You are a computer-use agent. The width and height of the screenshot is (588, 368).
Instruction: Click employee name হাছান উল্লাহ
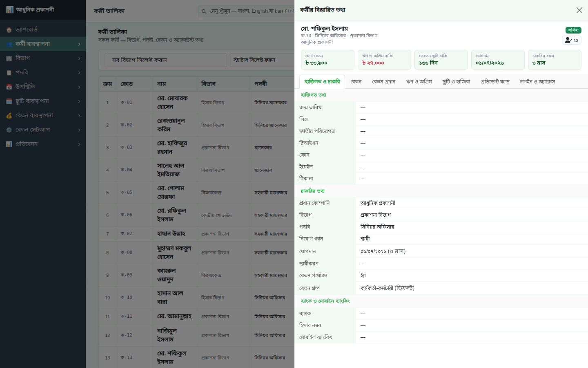(171, 234)
